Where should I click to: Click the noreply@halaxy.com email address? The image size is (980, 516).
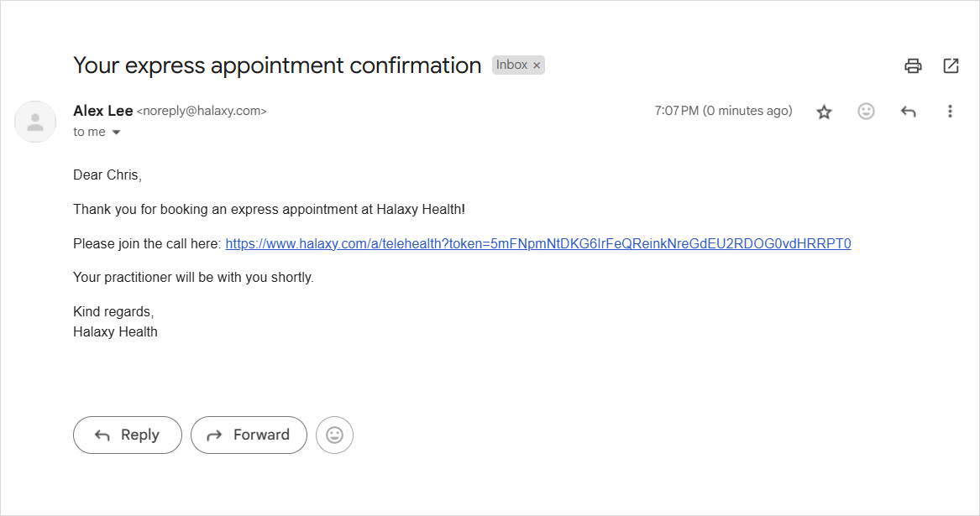point(202,111)
